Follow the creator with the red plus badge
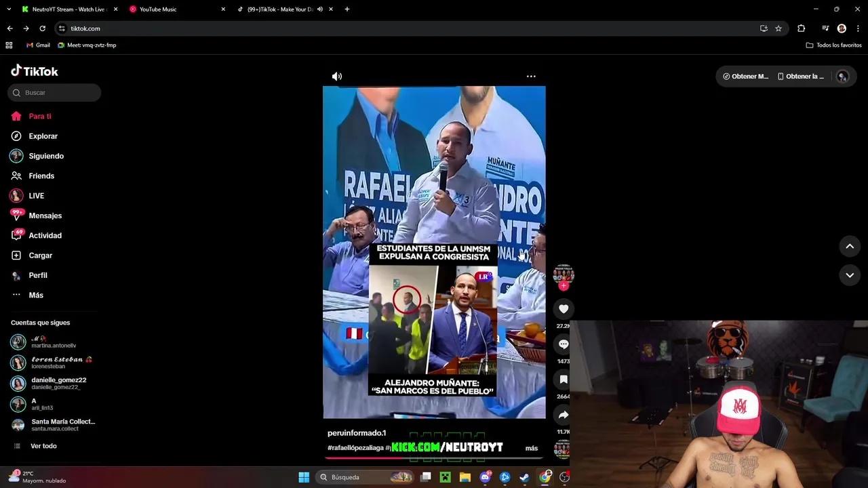This screenshot has width=868, height=488. [564, 286]
